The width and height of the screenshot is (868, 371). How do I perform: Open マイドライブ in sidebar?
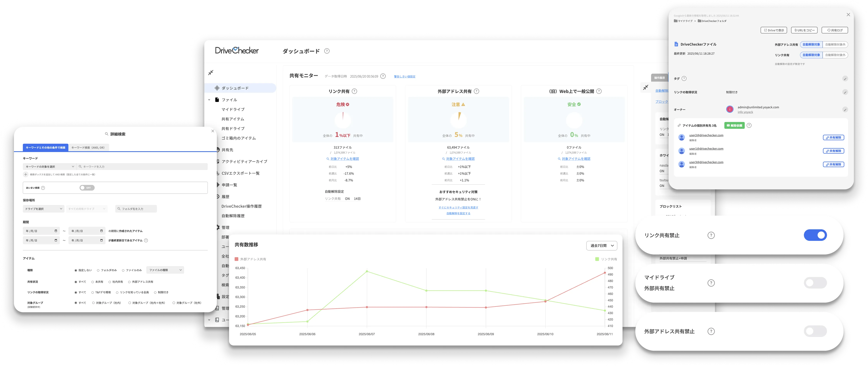(x=233, y=109)
